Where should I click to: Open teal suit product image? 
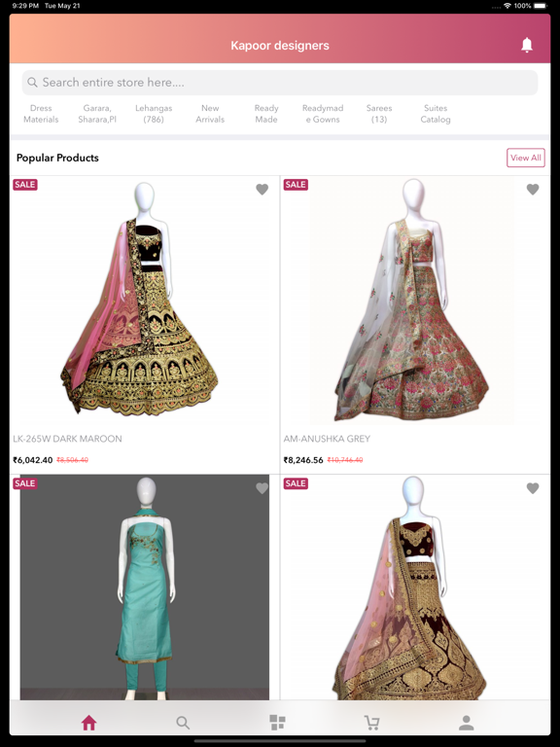(144, 587)
